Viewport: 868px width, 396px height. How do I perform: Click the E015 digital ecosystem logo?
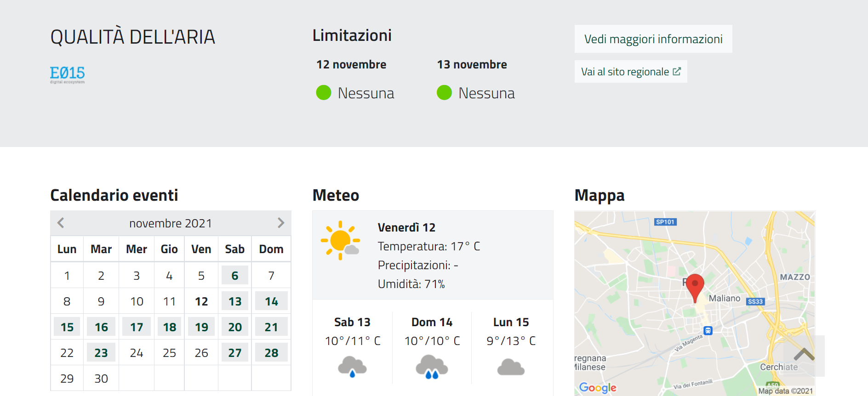pos(67,74)
